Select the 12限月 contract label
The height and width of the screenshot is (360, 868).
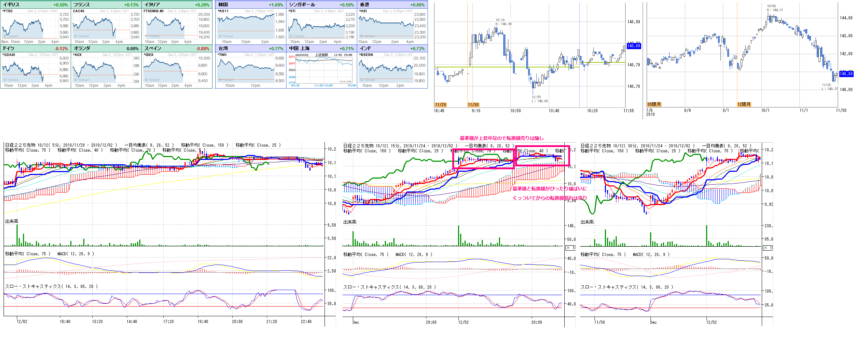744,104
